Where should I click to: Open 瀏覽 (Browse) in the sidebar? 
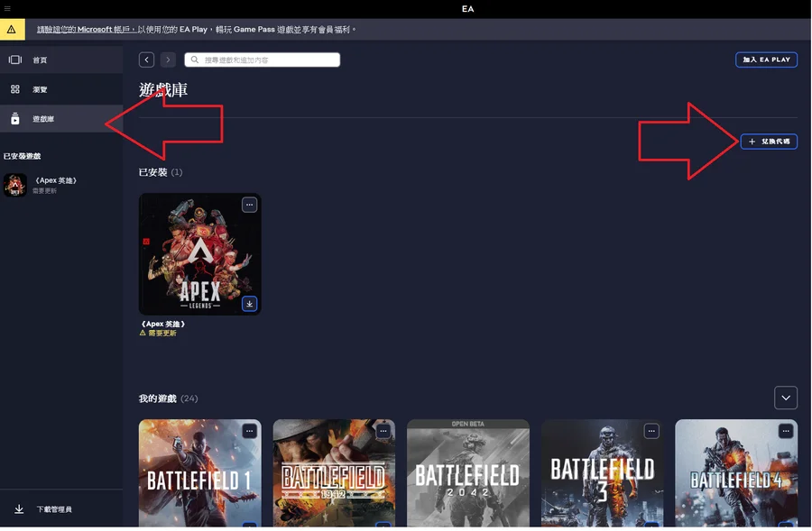tap(61, 89)
